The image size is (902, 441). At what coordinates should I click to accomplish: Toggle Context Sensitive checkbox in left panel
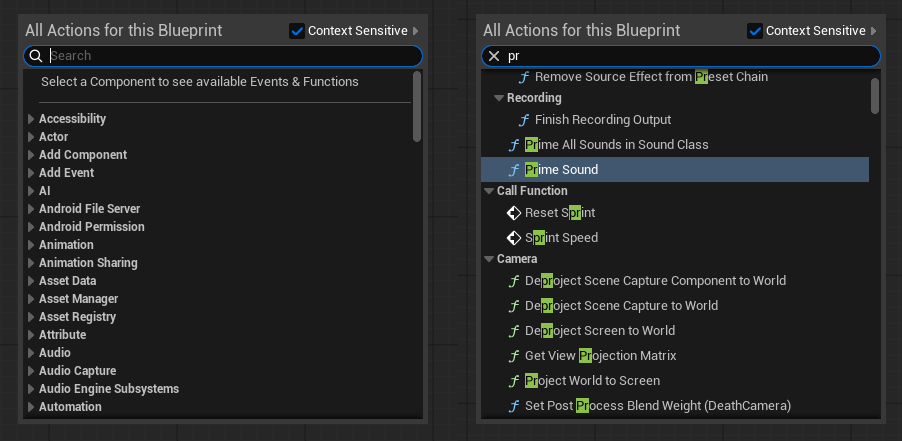tap(296, 31)
